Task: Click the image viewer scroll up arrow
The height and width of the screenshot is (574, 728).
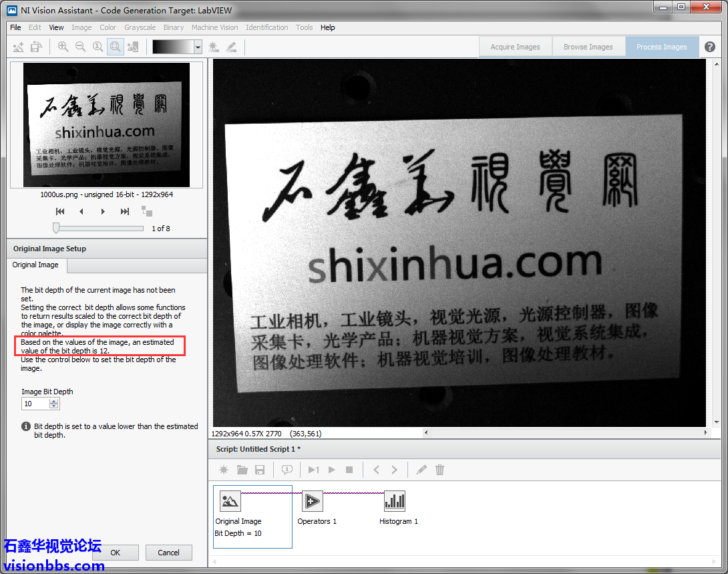Action: tap(717, 63)
